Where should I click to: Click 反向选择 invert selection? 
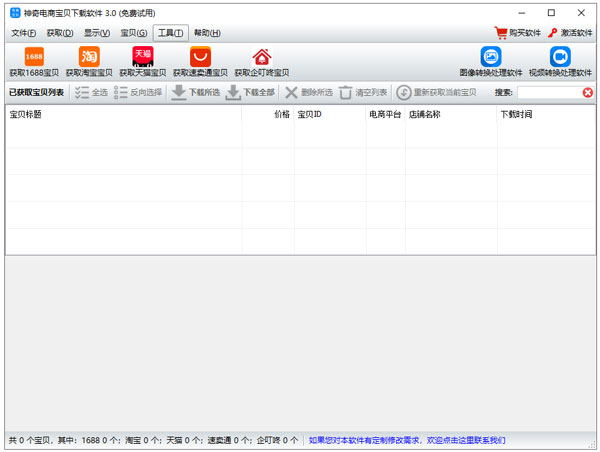pos(138,93)
